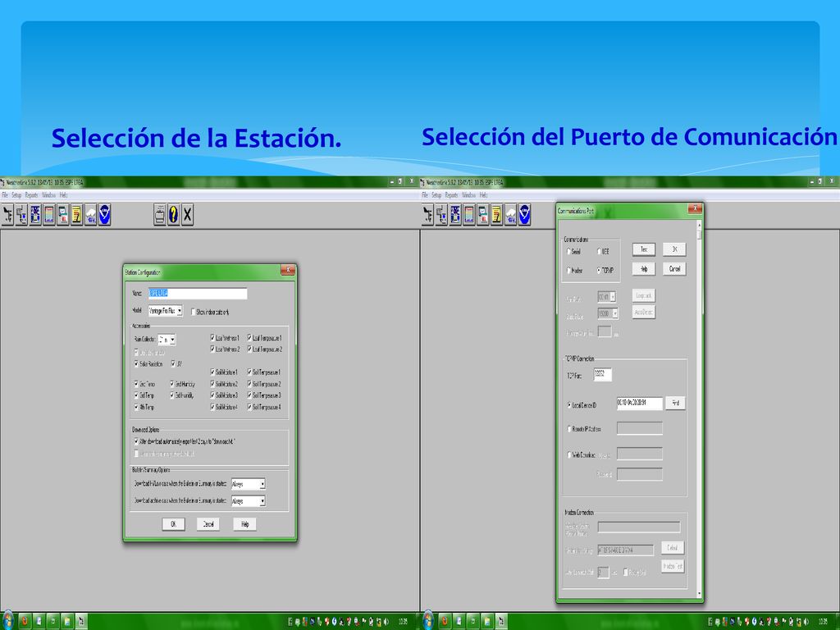Select TCP/IP communication radio button
840x630 pixels.
tap(599, 271)
